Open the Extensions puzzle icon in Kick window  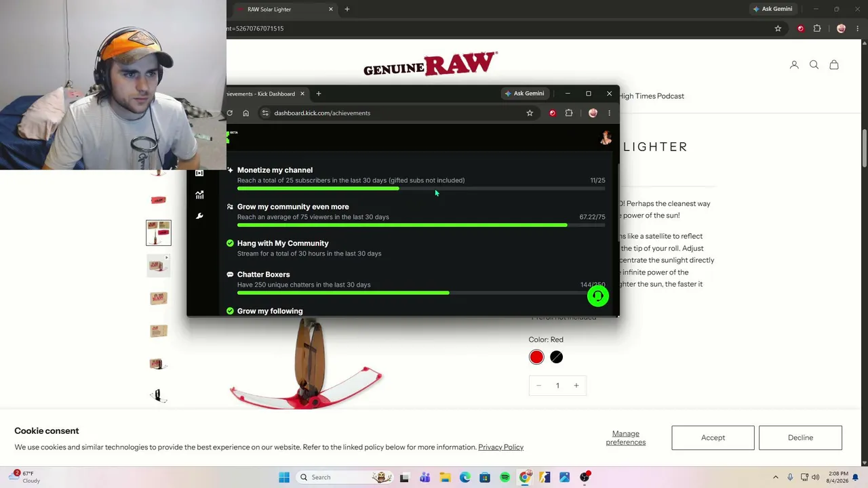pos(569,113)
